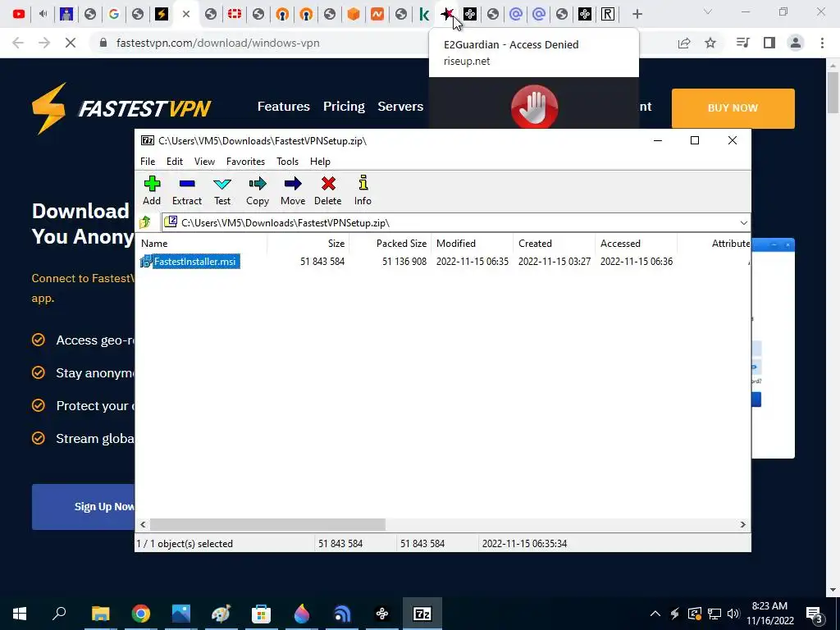Click the fastestvpn.com URL address bar
Viewport: 840px width, 630px height.
coord(217,43)
